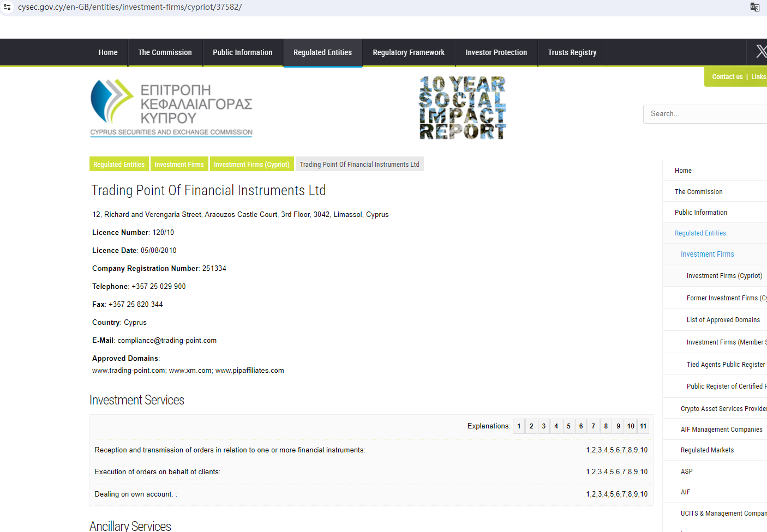Viewport: 767px width, 532px height.
Task: Open Public Register of Certified sidebar item
Action: point(715,386)
